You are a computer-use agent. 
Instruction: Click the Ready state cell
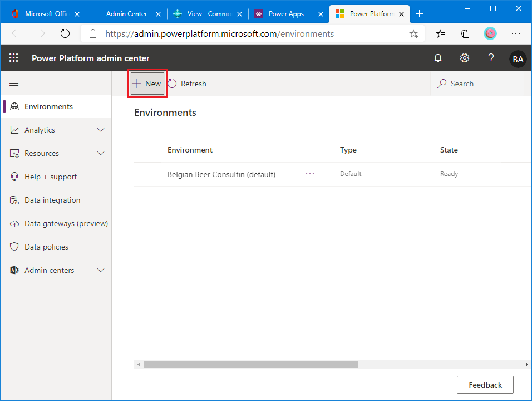[449, 174]
